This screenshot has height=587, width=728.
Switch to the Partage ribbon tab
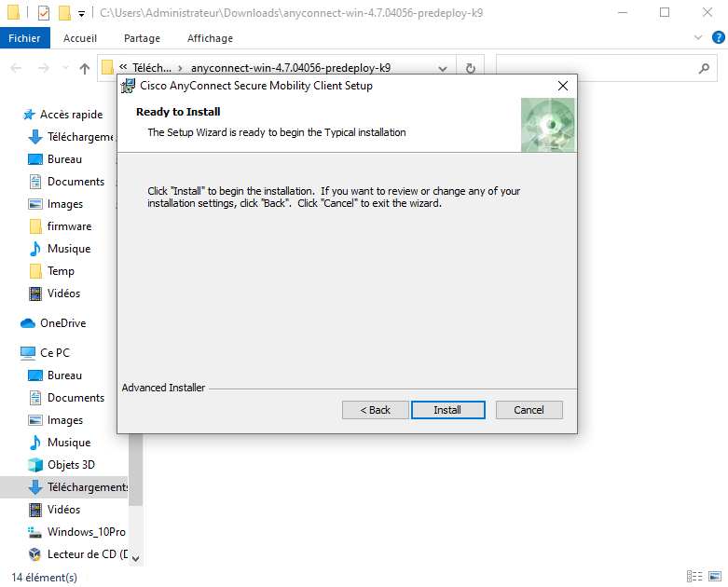142,38
